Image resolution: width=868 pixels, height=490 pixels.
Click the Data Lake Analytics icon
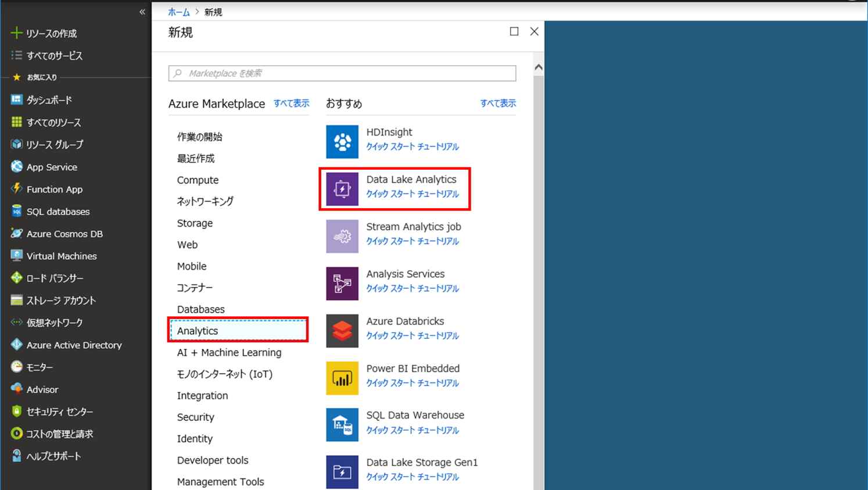point(342,189)
